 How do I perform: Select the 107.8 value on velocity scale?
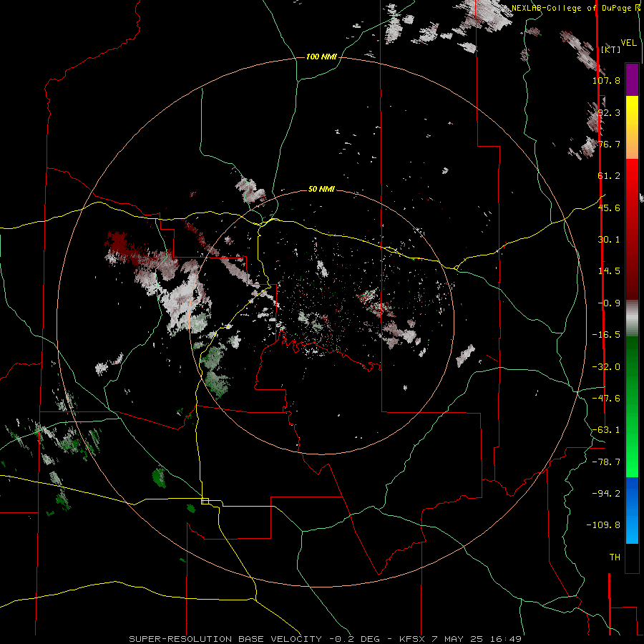(606, 80)
